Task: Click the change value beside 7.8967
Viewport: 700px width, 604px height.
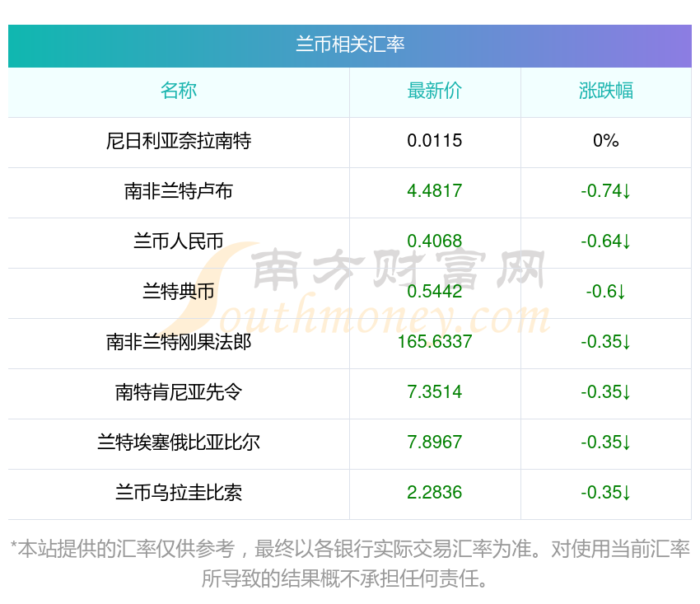Action: click(606, 442)
